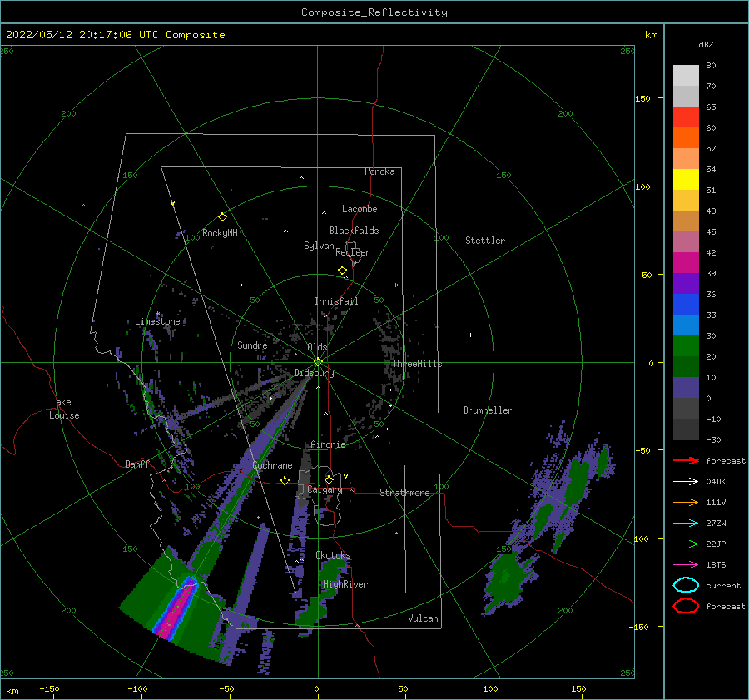
Task: Click the cyan 'current' ellipse icon
Action: 686,585
